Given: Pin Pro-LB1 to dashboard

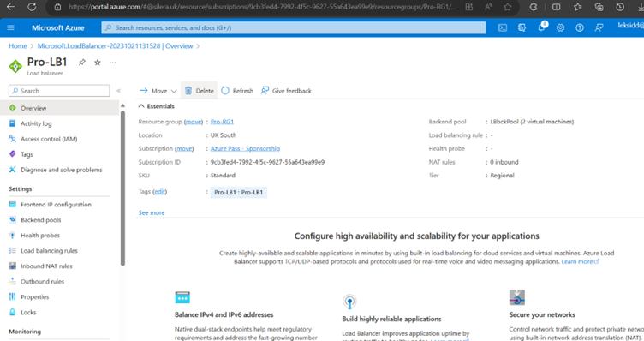Looking at the screenshot, I should coord(82,62).
